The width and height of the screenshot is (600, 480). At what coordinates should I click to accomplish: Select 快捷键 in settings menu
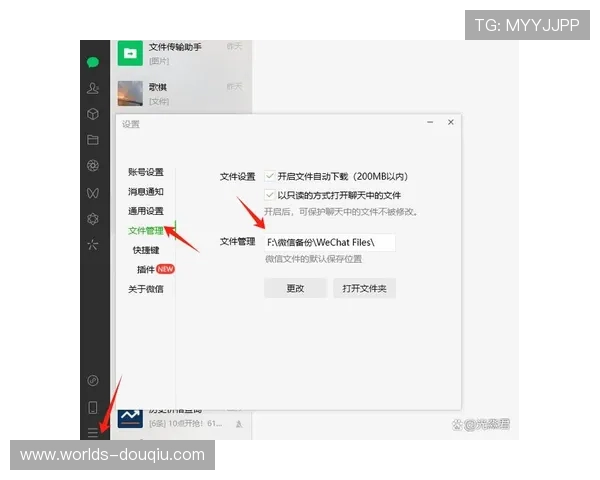pyautogui.click(x=146, y=250)
